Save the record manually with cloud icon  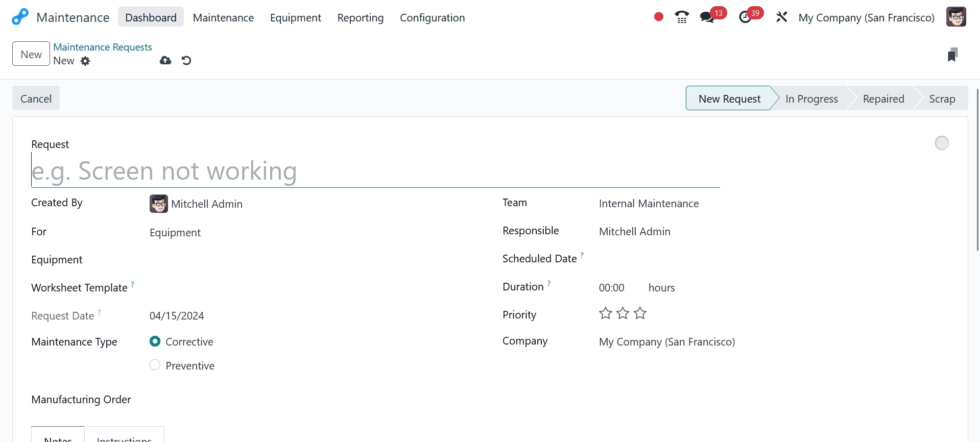coord(165,60)
